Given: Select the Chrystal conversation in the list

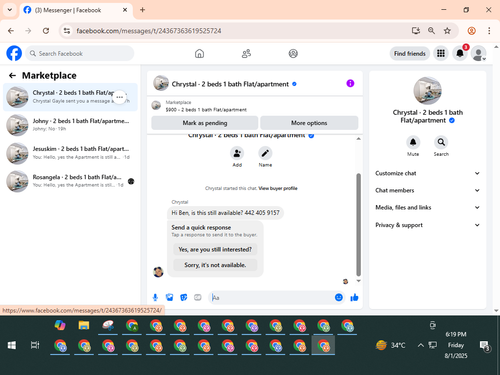Looking at the screenshot, I should [70, 97].
